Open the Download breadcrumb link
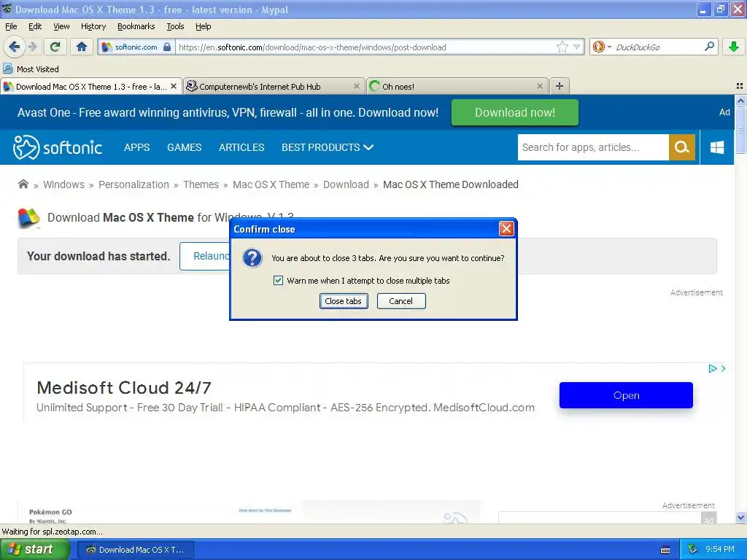The width and height of the screenshot is (747, 560). [346, 184]
